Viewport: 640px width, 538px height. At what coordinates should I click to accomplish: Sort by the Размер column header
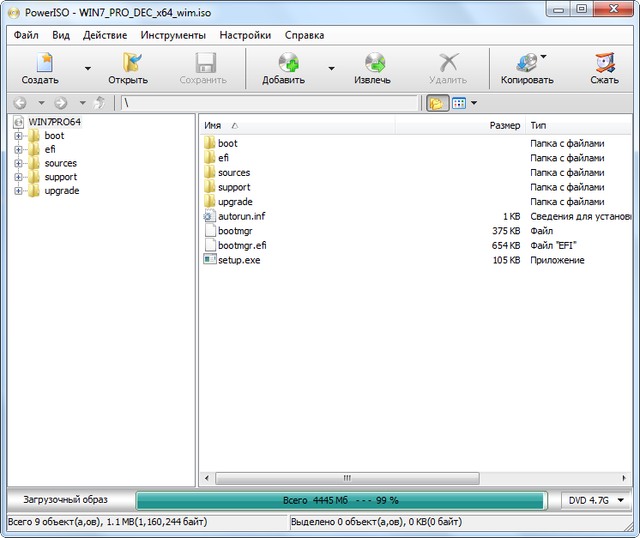[504, 126]
